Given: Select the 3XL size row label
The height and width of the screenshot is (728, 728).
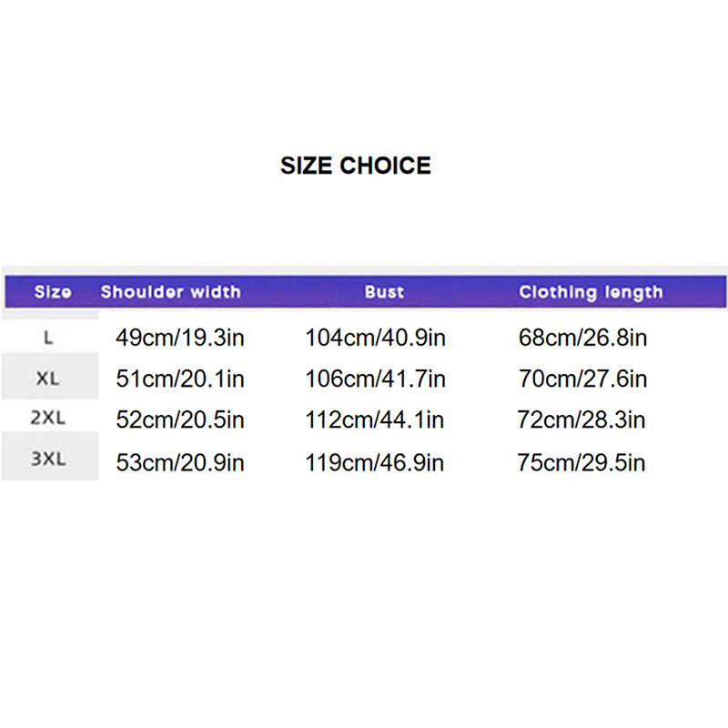Looking at the screenshot, I should (48, 460).
